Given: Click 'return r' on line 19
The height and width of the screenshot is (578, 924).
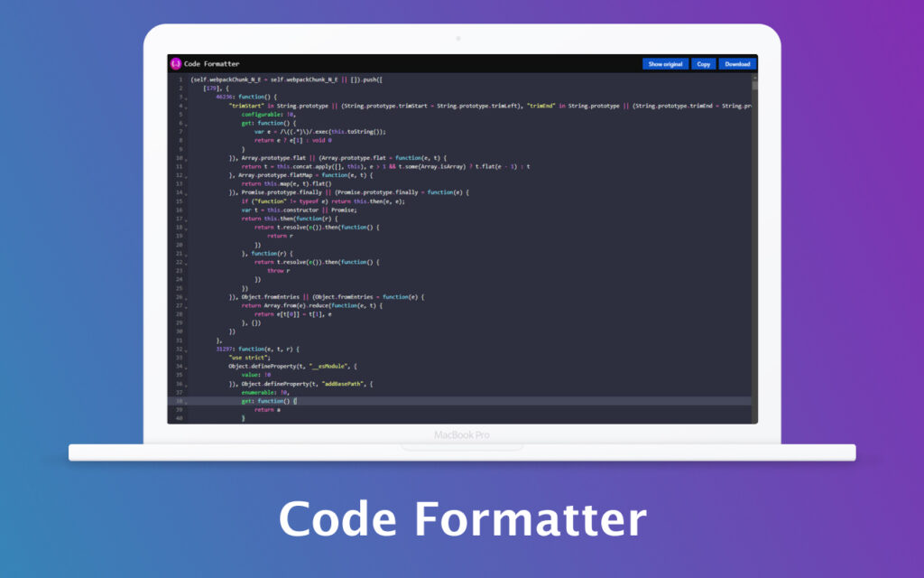Looking at the screenshot, I should [281, 236].
